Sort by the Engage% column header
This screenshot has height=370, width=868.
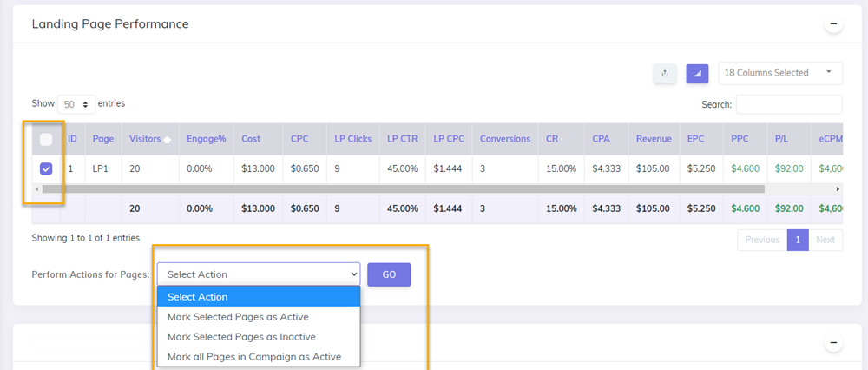pos(207,139)
